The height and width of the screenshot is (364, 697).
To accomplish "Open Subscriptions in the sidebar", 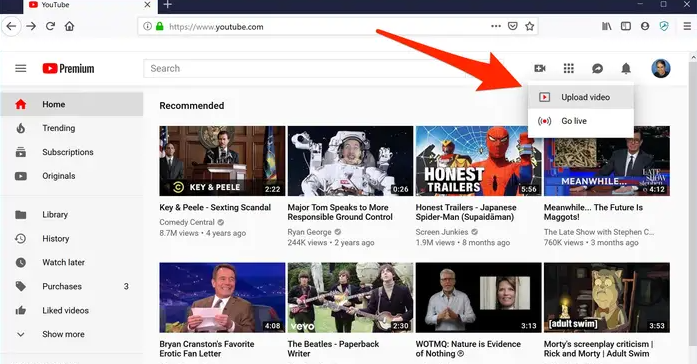I will (x=72, y=152).
